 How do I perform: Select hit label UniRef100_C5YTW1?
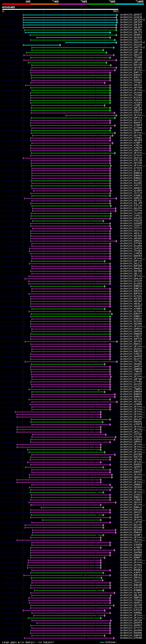click(x=131, y=361)
